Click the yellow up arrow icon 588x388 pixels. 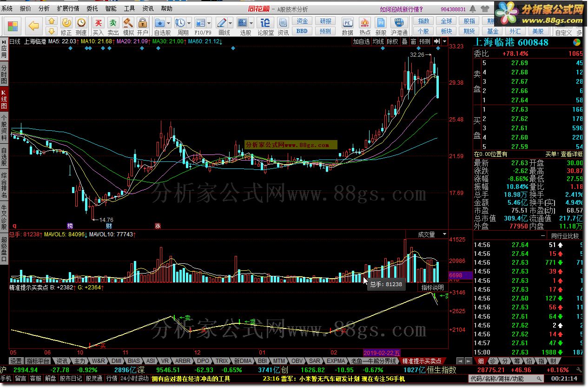click(x=52, y=22)
